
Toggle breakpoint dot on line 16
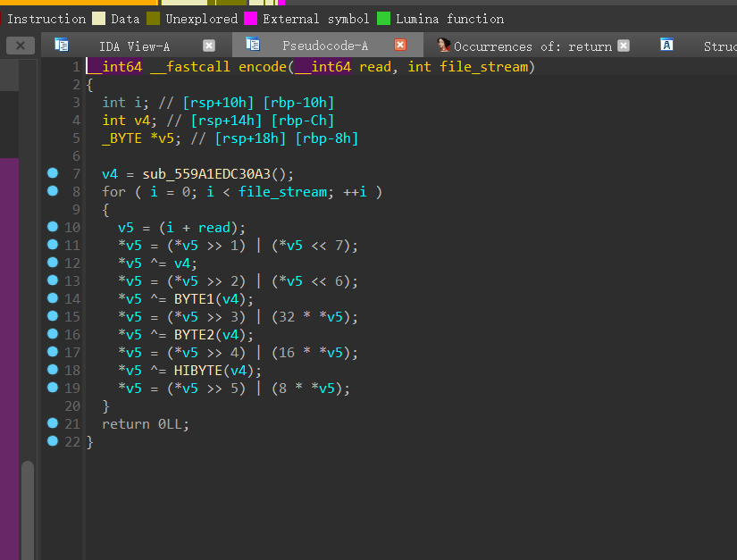[x=53, y=333]
